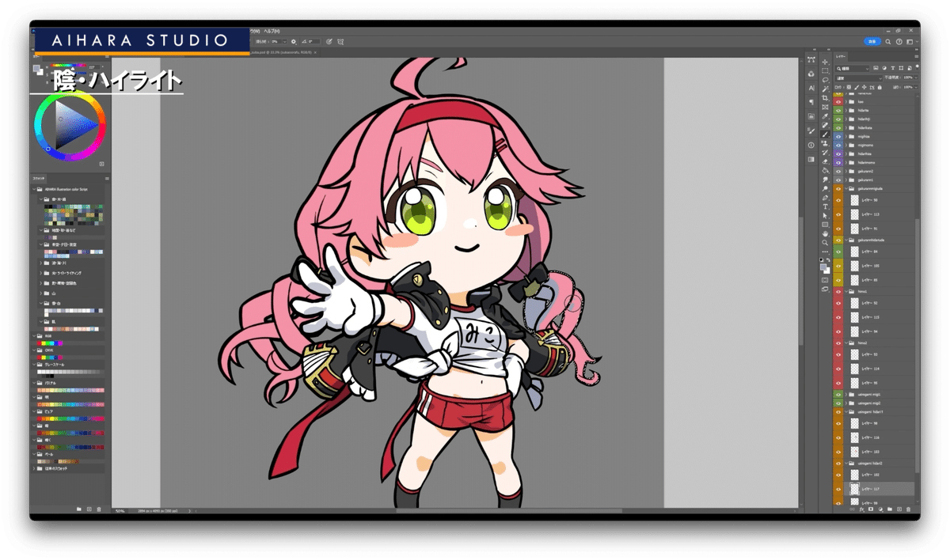Collapse the himo1 layer group
The height and width of the screenshot is (560, 950).
coord(846,291)
